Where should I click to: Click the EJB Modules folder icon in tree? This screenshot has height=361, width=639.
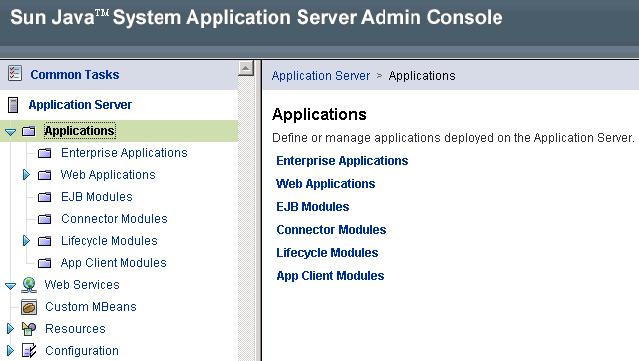point(44,197)
